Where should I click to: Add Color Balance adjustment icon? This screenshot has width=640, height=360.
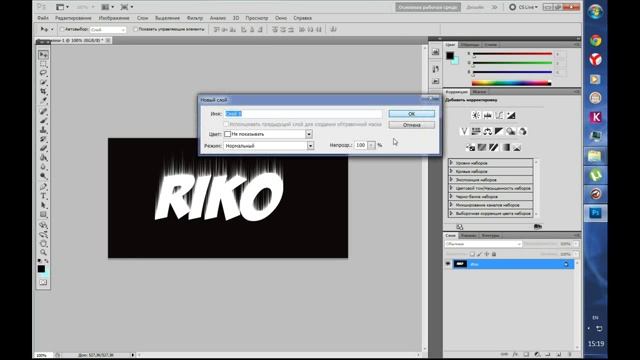[x=488, y=131]
